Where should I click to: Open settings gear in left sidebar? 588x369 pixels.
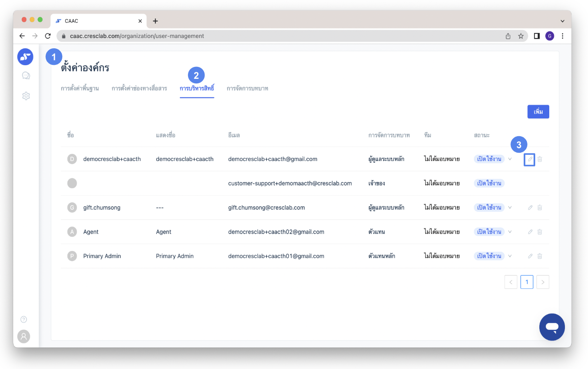(26, 96)
